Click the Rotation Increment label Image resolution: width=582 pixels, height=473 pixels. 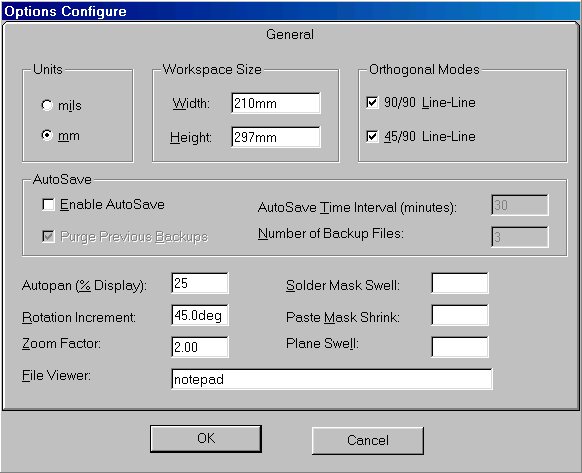(79, 317)
